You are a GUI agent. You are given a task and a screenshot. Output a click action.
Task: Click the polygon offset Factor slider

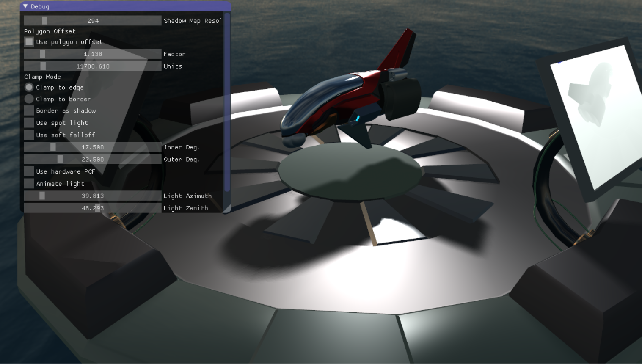coord(93,54)
